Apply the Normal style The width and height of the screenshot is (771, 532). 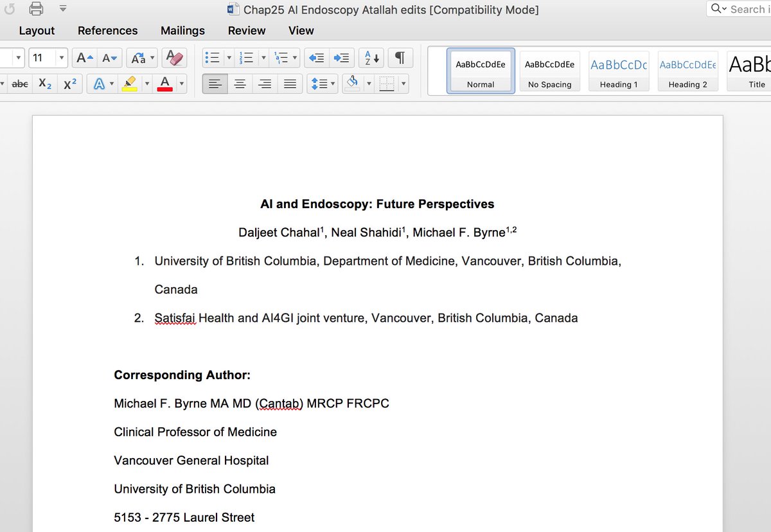tap(481, 71)
